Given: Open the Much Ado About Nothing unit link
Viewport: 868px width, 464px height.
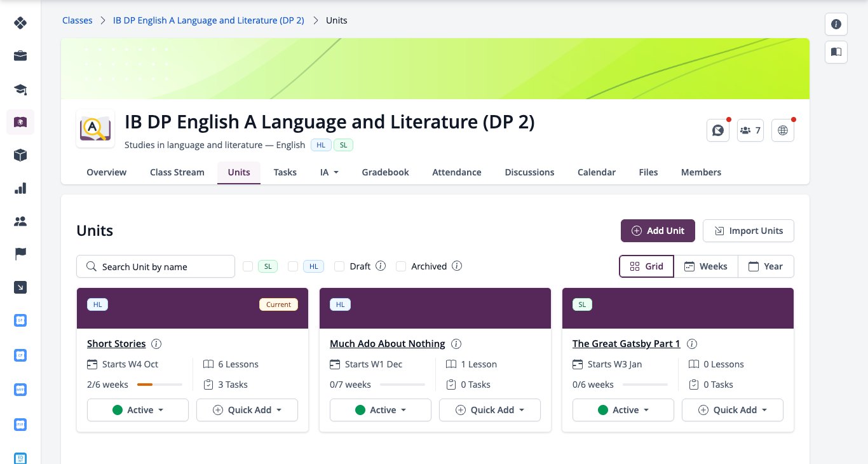Looking at the screenshot, I should [x=387, y=344].
